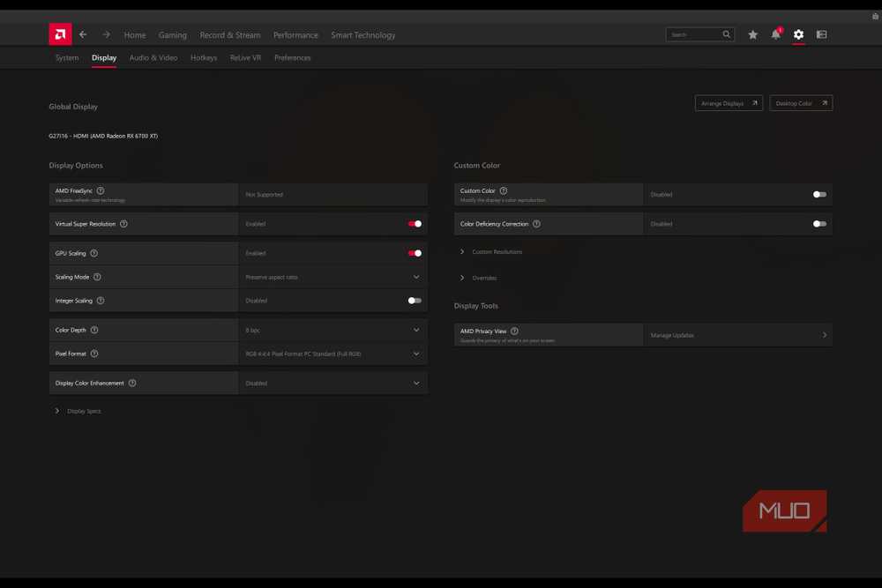Switch to ReLive VR tab

245,57
